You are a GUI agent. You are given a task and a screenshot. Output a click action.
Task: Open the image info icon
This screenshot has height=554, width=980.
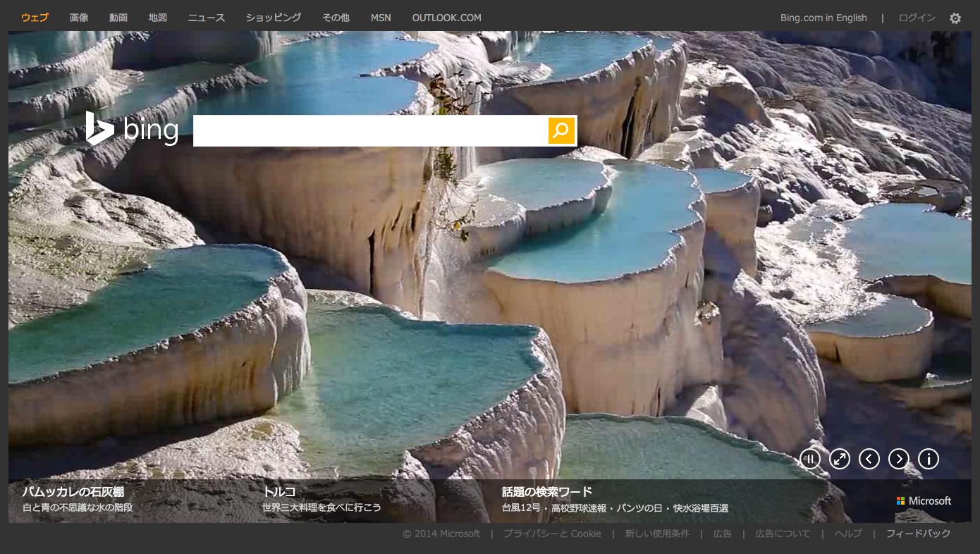point(929,460)
